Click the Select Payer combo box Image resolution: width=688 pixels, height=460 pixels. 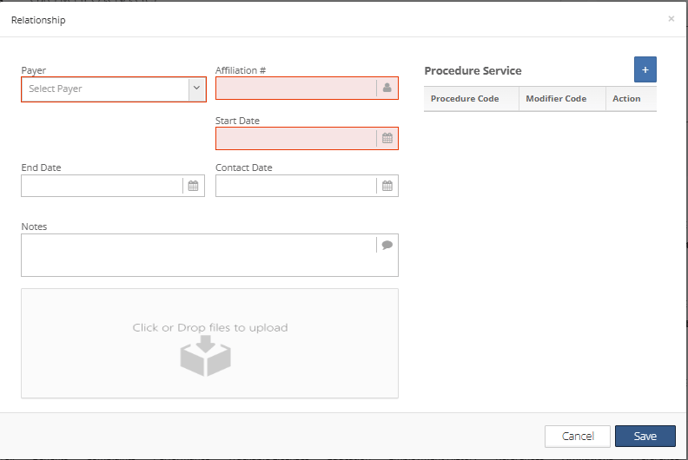click(104, 88)
